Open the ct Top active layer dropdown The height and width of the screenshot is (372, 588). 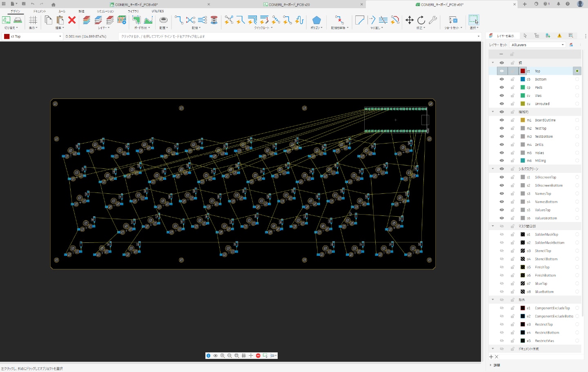pyautogui.click(x=33, y=36)
